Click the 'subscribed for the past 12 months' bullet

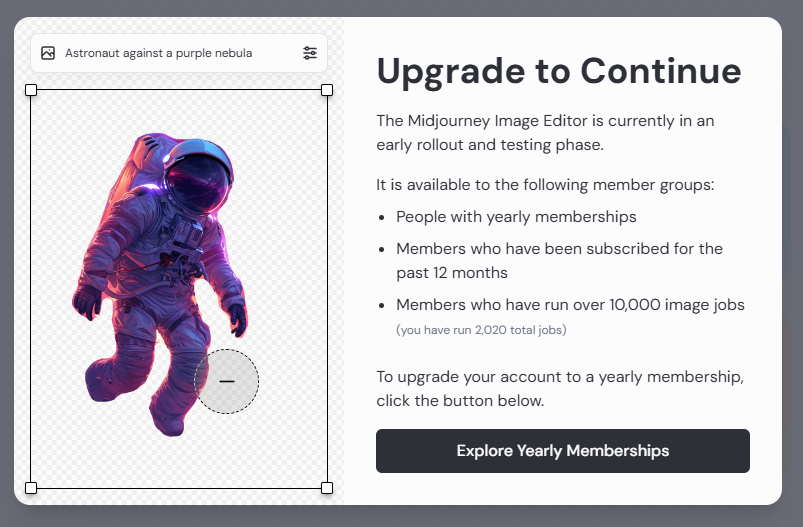pyautogui.click(x=559, y=260)
